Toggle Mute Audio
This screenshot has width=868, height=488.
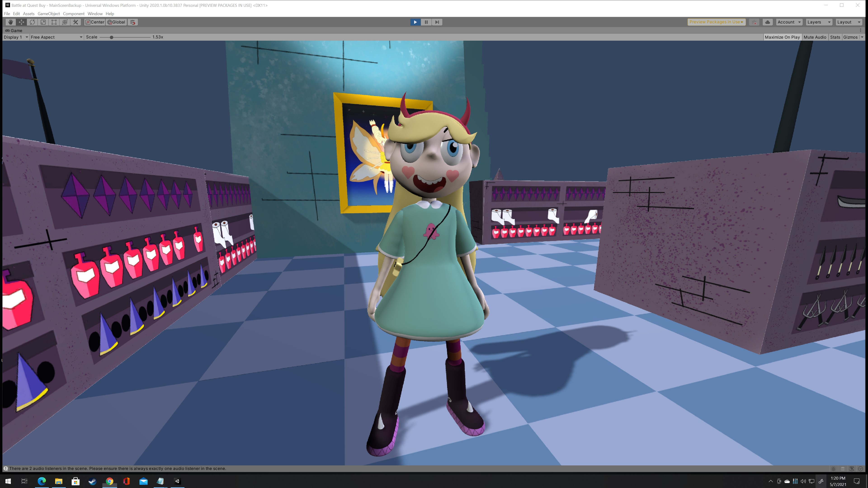click(x=815, y=37)
